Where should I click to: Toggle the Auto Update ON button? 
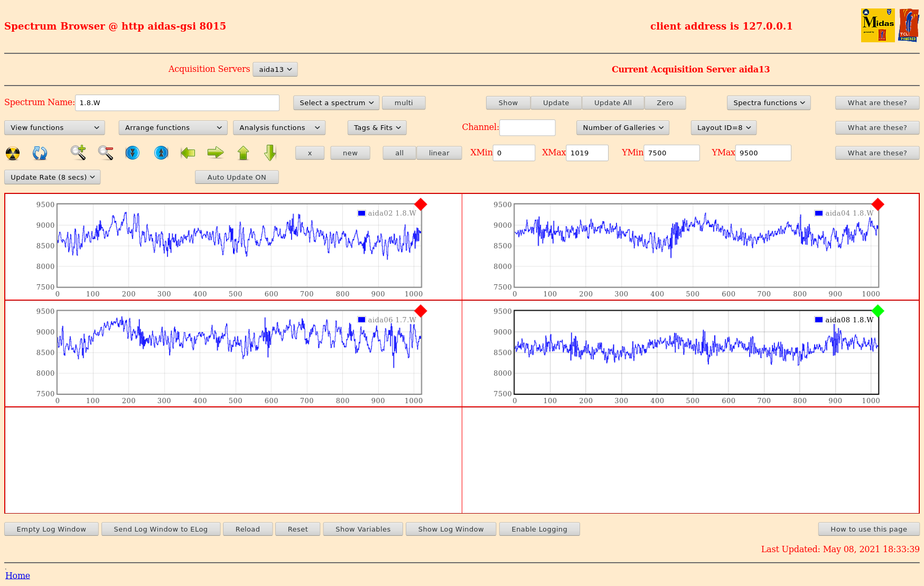click(237, 178)
